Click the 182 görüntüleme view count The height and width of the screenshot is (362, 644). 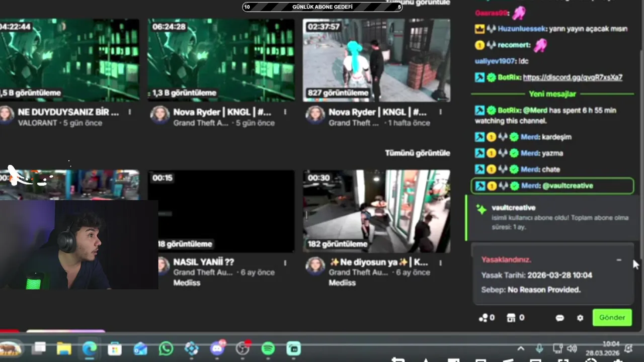click(x=338, y=244)
